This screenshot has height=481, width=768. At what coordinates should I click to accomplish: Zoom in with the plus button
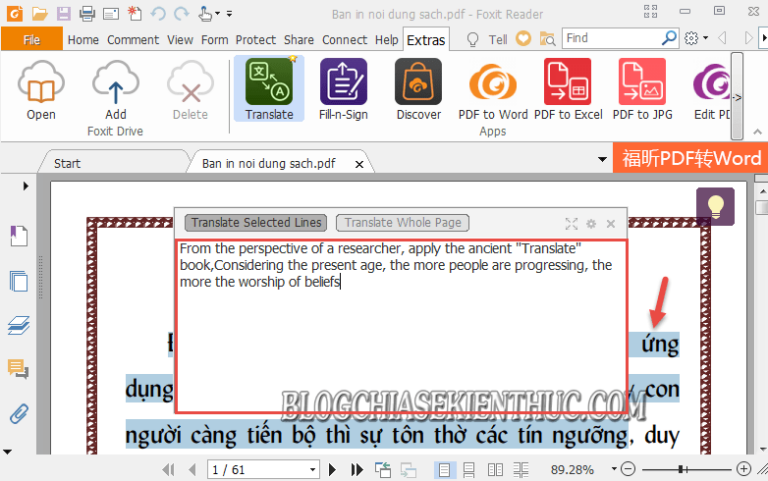pyautogui.click(x=744, y=469)
